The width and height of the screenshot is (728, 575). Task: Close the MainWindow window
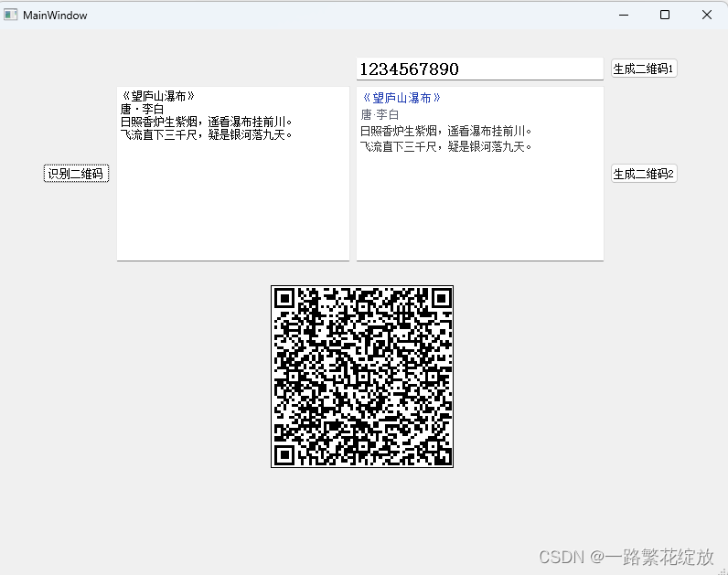pos(707,15)
